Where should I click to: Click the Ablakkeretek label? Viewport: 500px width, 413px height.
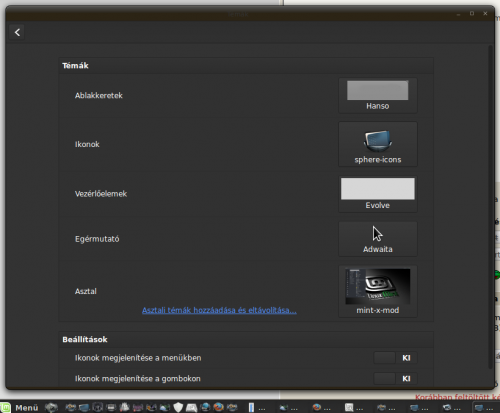99,96
